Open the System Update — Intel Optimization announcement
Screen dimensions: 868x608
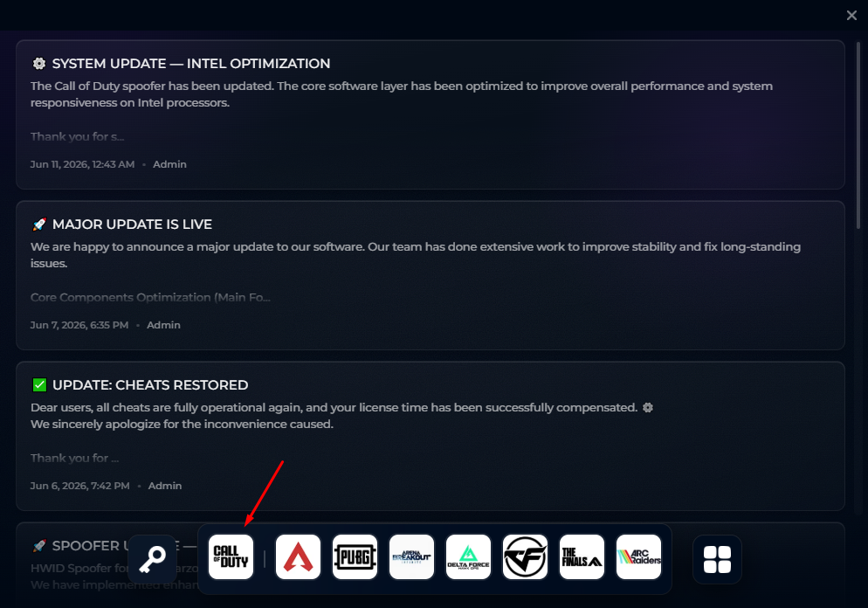[x=431, y=114]
